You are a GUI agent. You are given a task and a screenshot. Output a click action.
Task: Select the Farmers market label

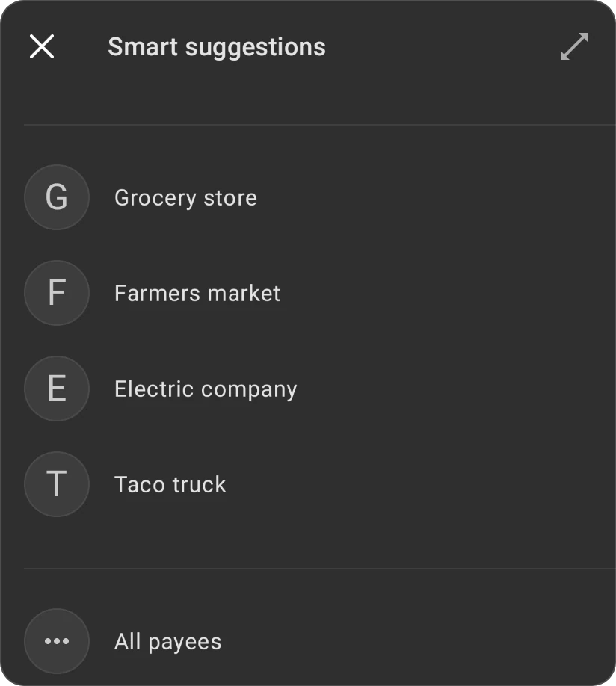[x=197, y=293]
